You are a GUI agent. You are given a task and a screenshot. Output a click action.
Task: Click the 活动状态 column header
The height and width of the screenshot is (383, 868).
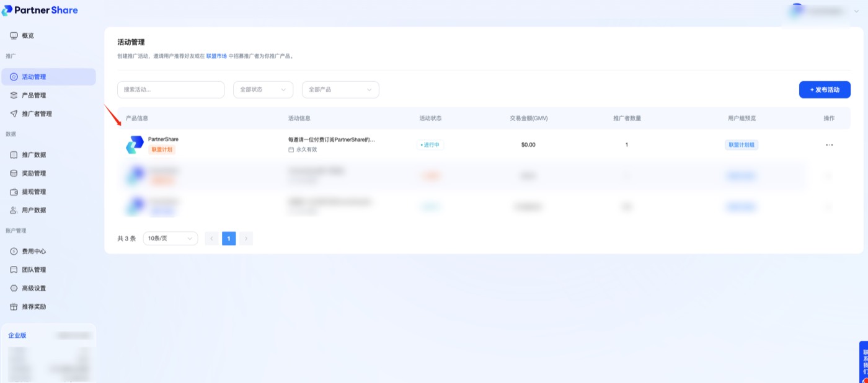pos(430,118)
